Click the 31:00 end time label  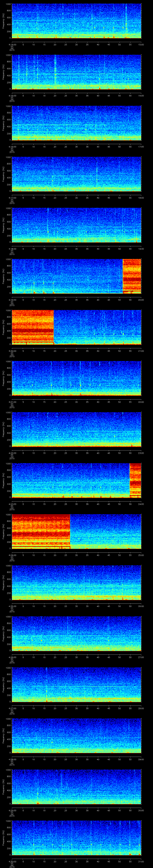tap(141, 862)
